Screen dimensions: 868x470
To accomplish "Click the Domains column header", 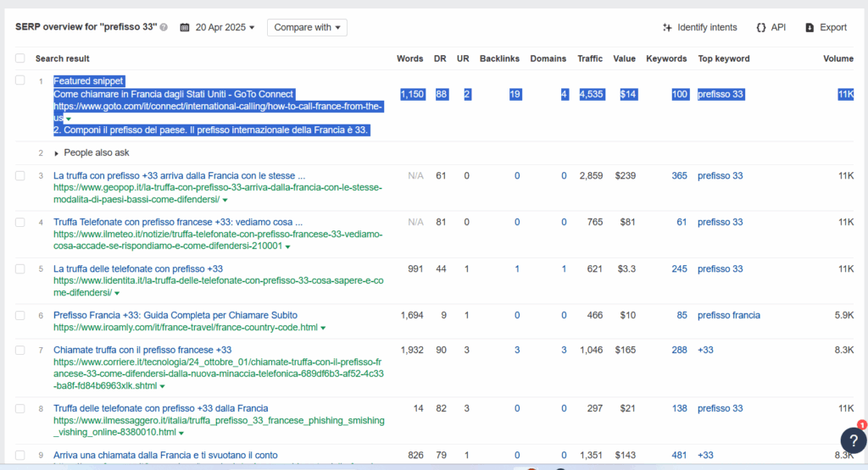I will [548, 58].
